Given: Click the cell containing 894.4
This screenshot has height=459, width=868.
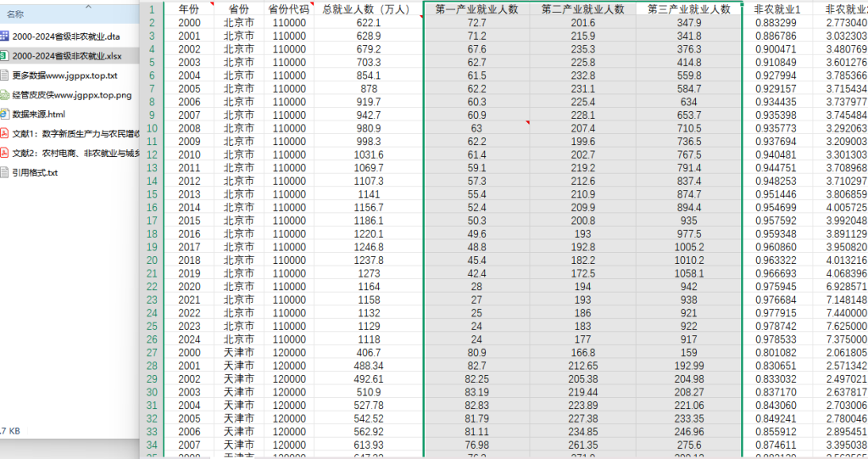Looking at the screenshot, I should (x=689, y=207).
